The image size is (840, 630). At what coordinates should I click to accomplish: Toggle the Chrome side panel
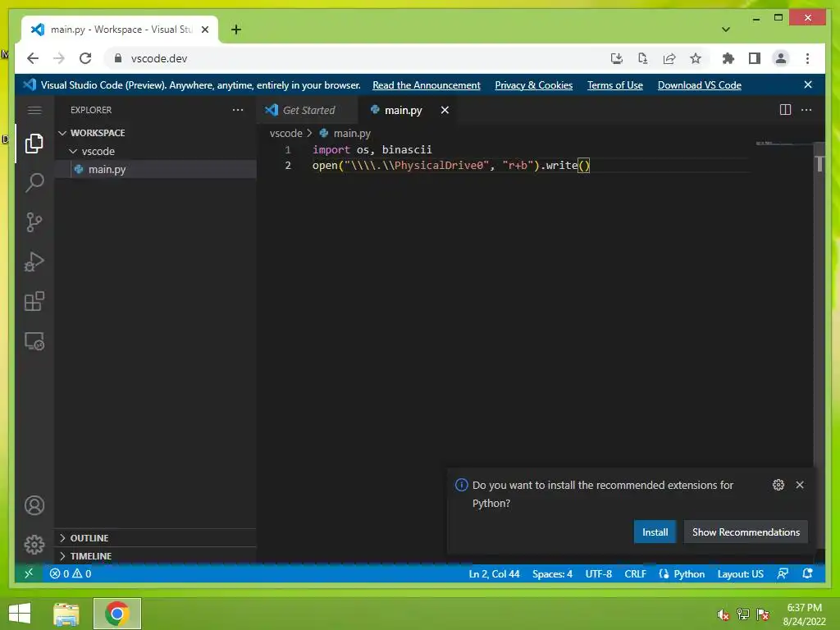[x=755, y=58]
